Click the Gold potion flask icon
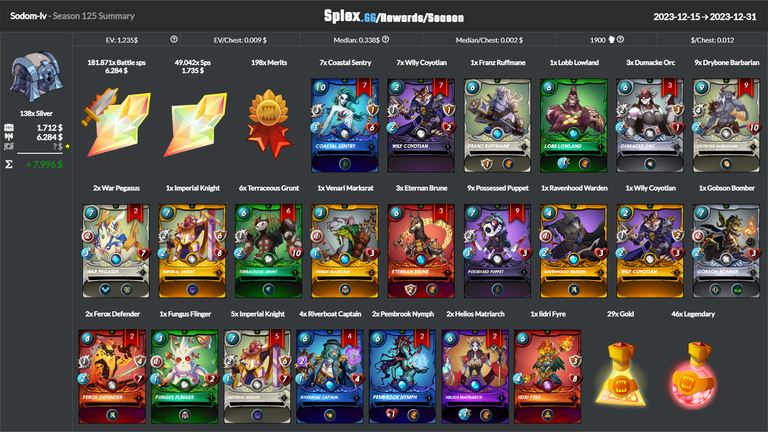This screenshot has width=768, height=432. (621, 375)
